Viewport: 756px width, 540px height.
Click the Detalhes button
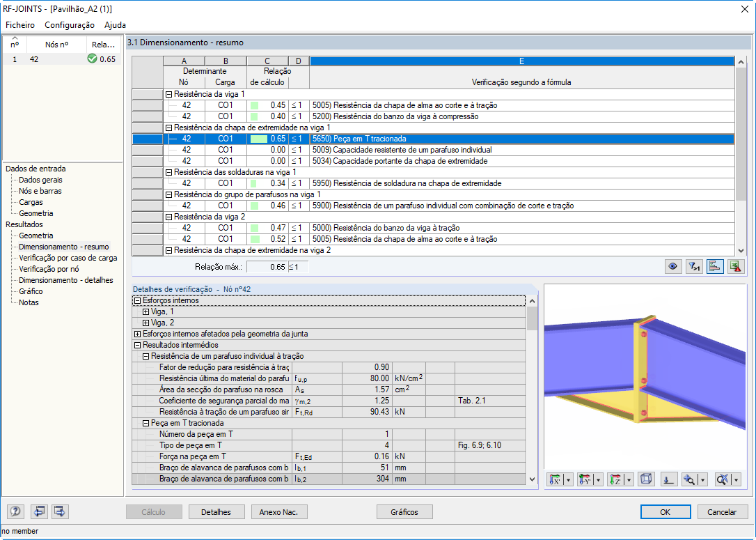tap(216, 512)
